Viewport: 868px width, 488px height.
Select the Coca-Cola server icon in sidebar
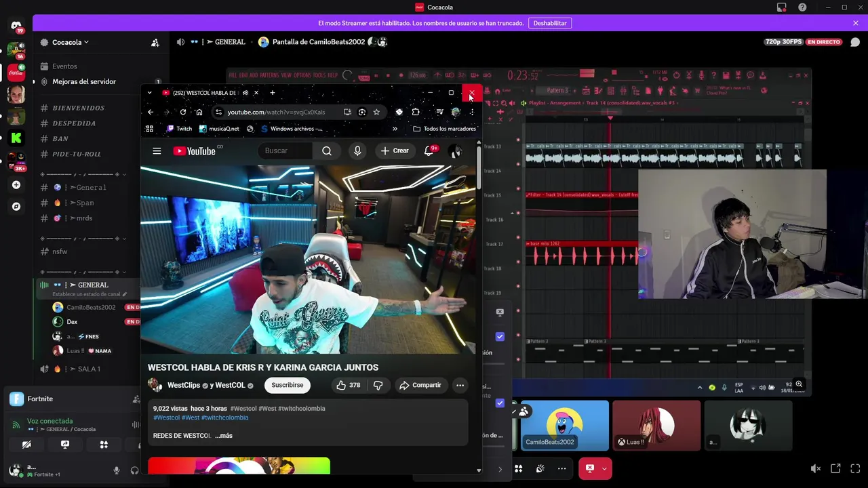[x=16, y=72]
